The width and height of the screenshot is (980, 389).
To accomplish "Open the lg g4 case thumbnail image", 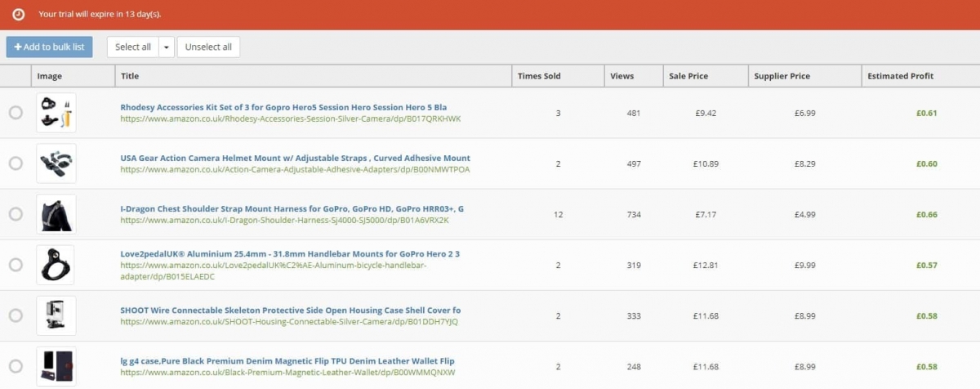I will tap(56, 365).
